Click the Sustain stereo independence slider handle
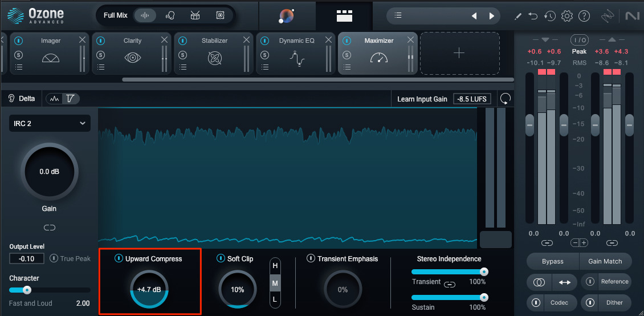The width and height of the screenshot is (644, 316). click(x=484, y=298)
